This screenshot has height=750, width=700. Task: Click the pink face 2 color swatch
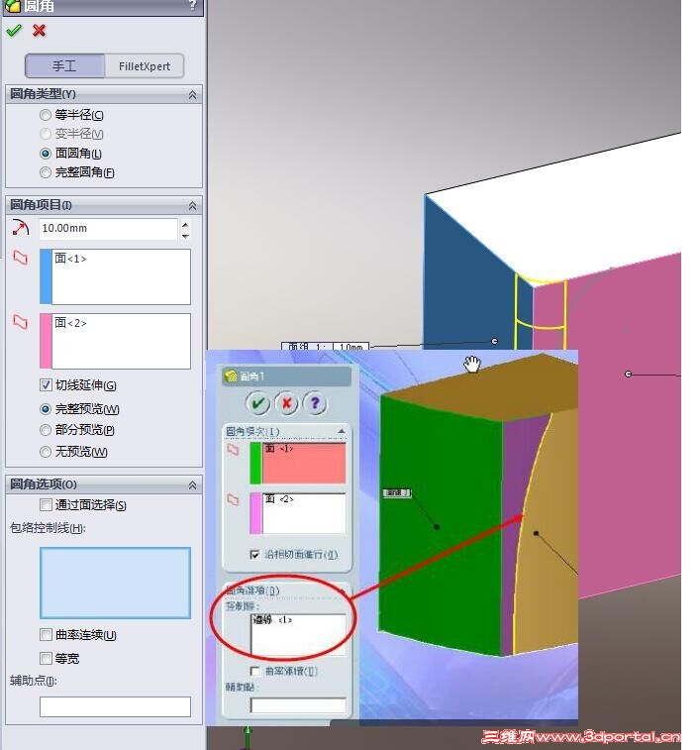pyautogui.click(x=46, y=341)
